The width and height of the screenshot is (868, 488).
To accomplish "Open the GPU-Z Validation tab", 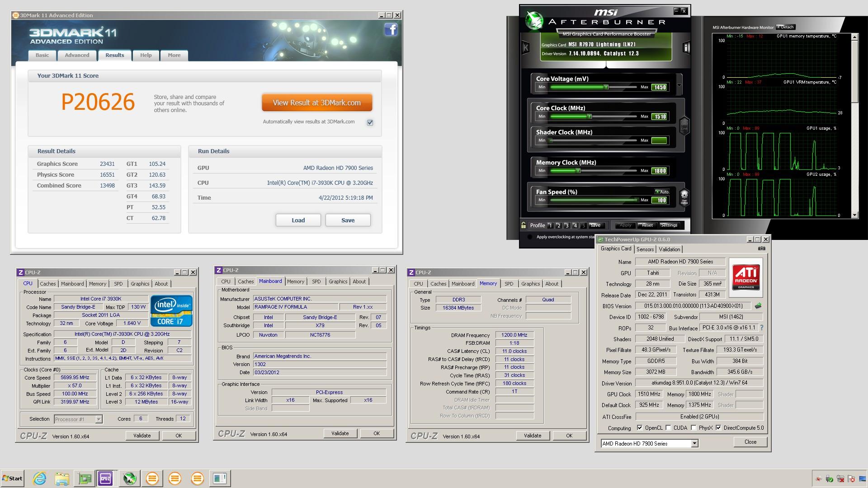I will 669,249.
